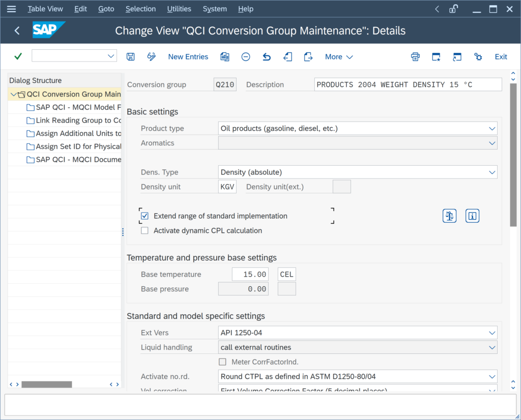
Task: Click the lock icon in title bar
Action: [453, 9]
